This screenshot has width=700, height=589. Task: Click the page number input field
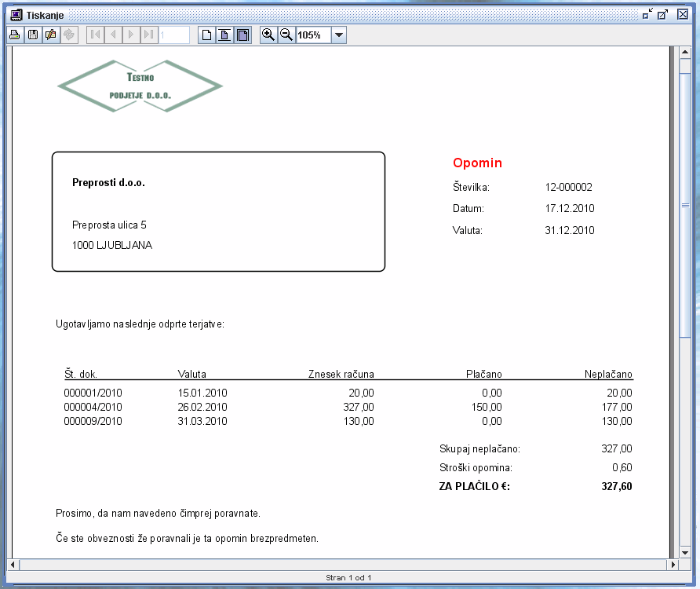(174, 35)
